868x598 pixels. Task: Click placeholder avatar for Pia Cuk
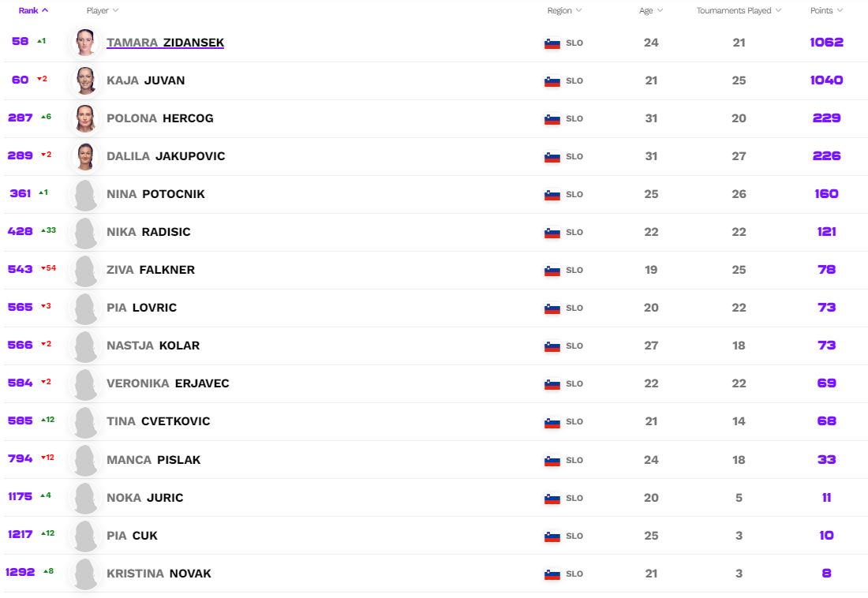[85, 536]
